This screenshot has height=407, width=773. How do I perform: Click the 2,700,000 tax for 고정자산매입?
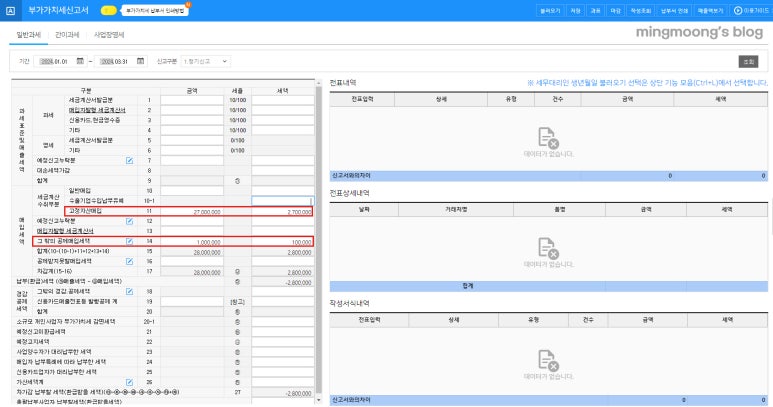pyautogui.click(x=299, y=212)
